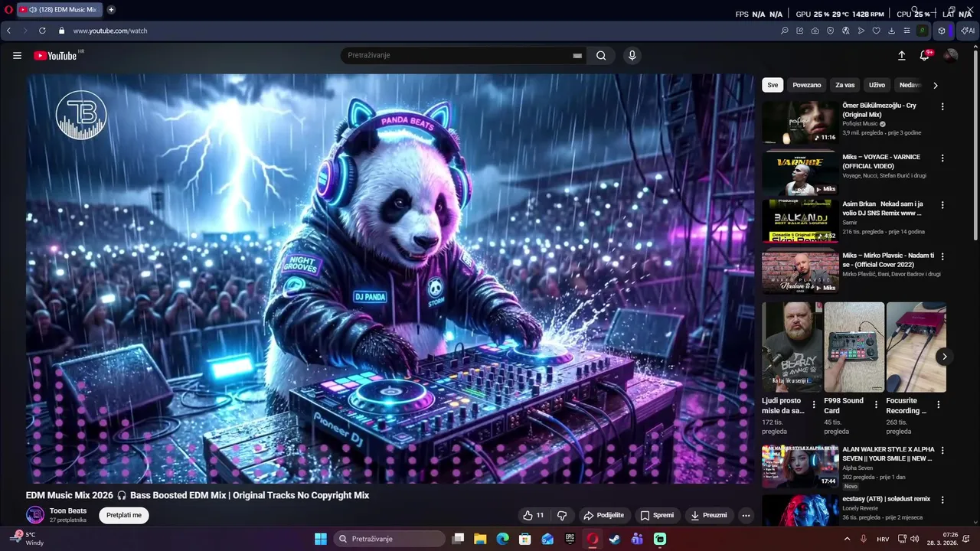Share video with Podijelite button
This screenshot has height=551, width=980.
point(604,515)
